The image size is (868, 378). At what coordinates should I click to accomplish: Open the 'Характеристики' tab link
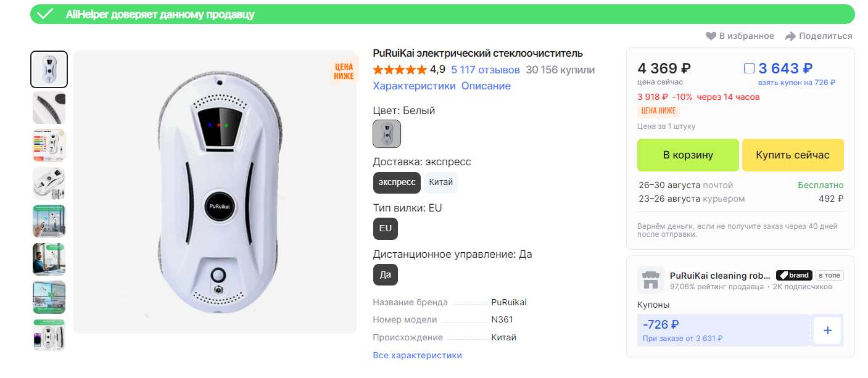tap(414, 86)
